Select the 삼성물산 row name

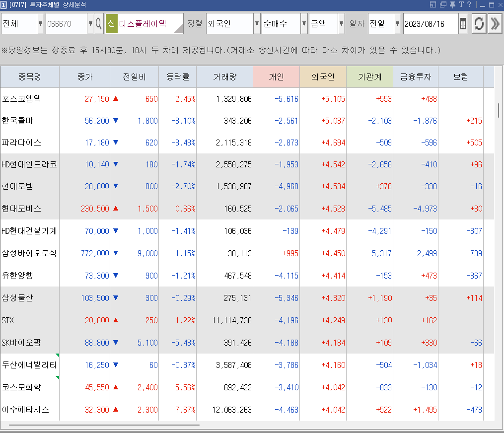pos(17,298)
